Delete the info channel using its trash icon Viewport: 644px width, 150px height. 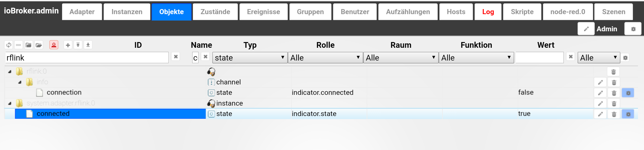click(x=614, y=82)
